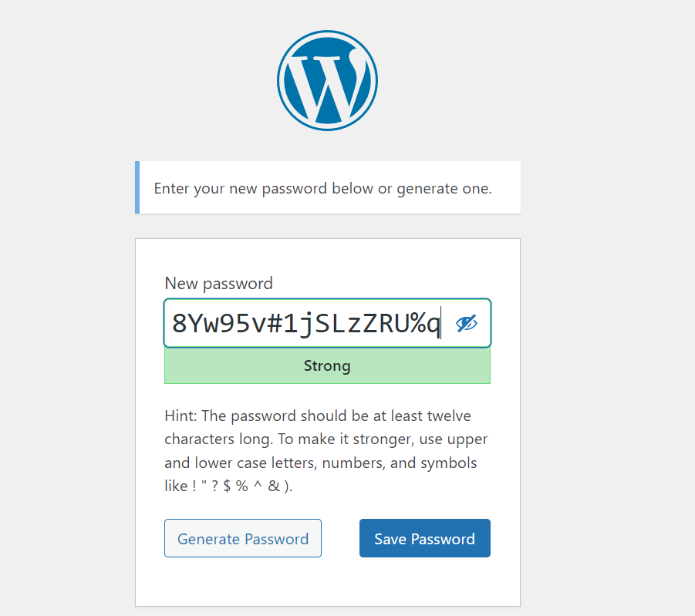Click the Generate Password button
Screen dimensions: 695x616
click(243, 539)
